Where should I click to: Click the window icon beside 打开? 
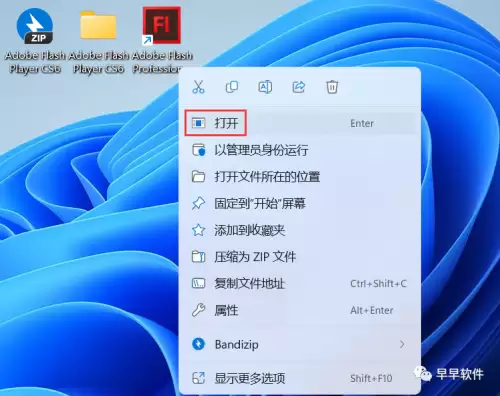click(198, 123)
